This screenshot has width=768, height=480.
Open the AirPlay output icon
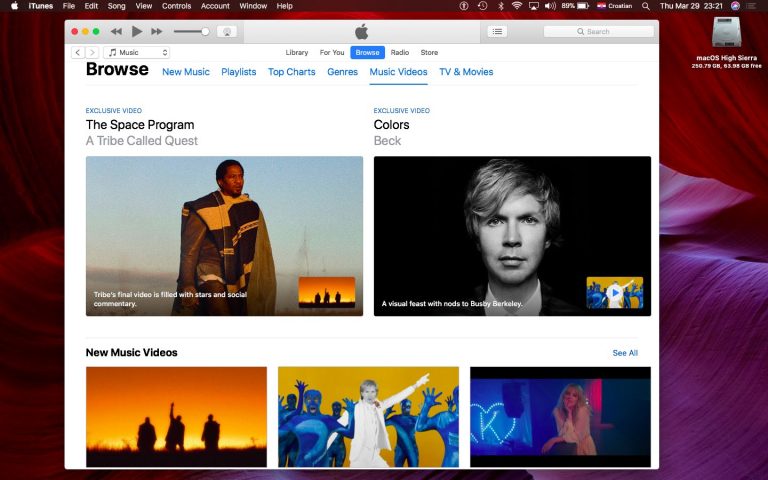[x=226, y=32]
